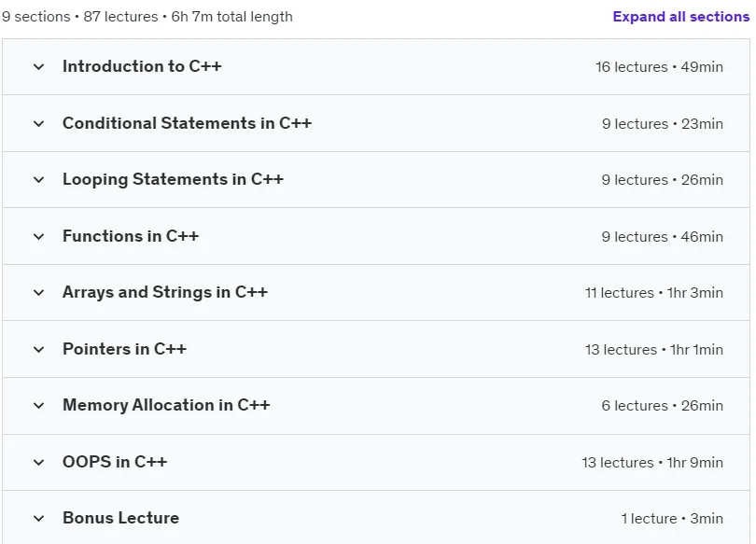Expand the Introduction to C++ chevron
Screen dimensions: 756x544
point(38,67)
